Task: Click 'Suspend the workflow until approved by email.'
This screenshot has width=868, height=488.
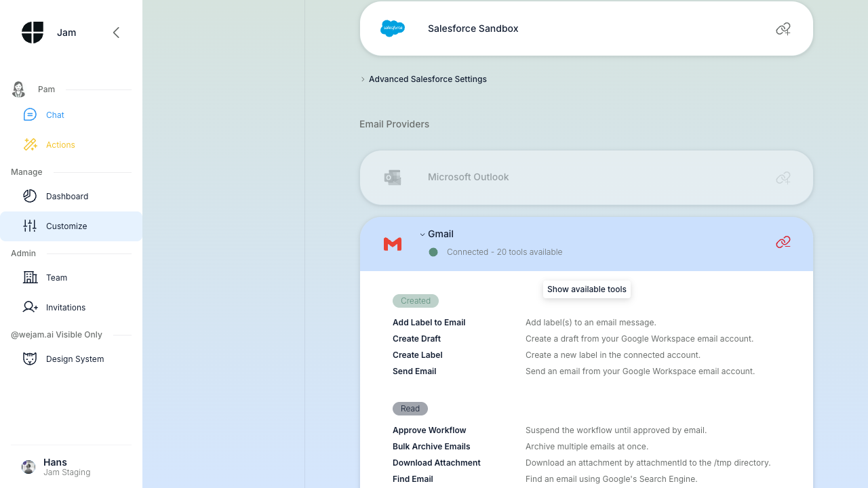Action: click(616, 430)
